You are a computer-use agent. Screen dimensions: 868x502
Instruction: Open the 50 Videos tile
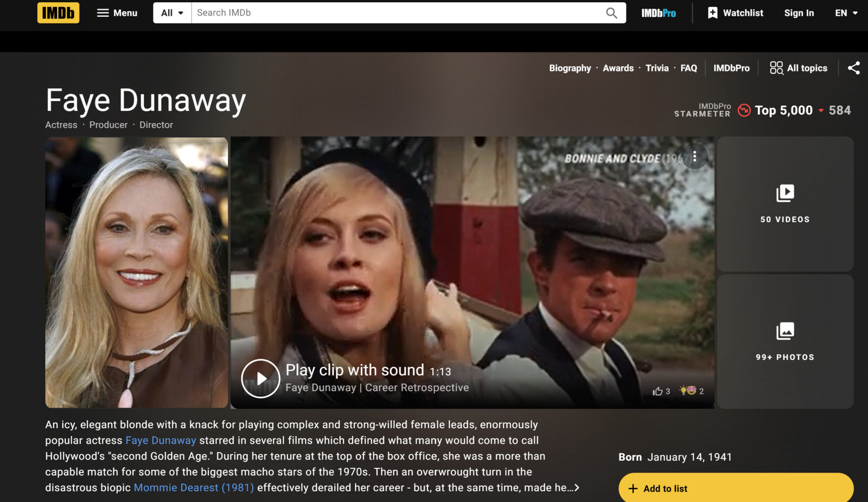(785, 204)
